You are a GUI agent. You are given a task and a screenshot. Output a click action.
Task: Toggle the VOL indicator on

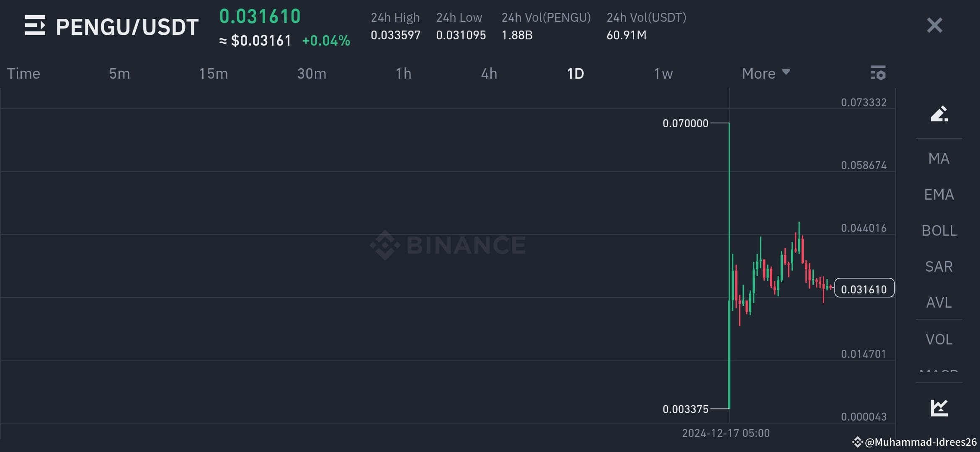pos(939,339)
